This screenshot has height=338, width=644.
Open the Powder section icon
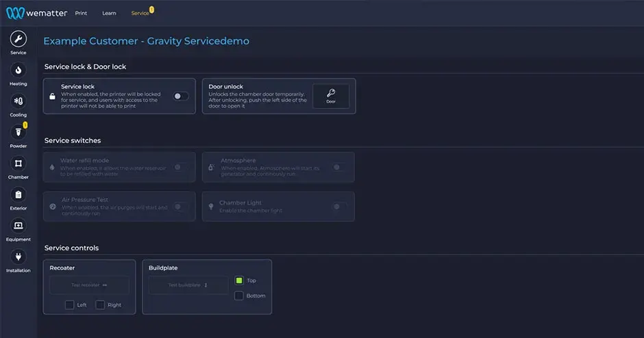(x=18, y=133)
